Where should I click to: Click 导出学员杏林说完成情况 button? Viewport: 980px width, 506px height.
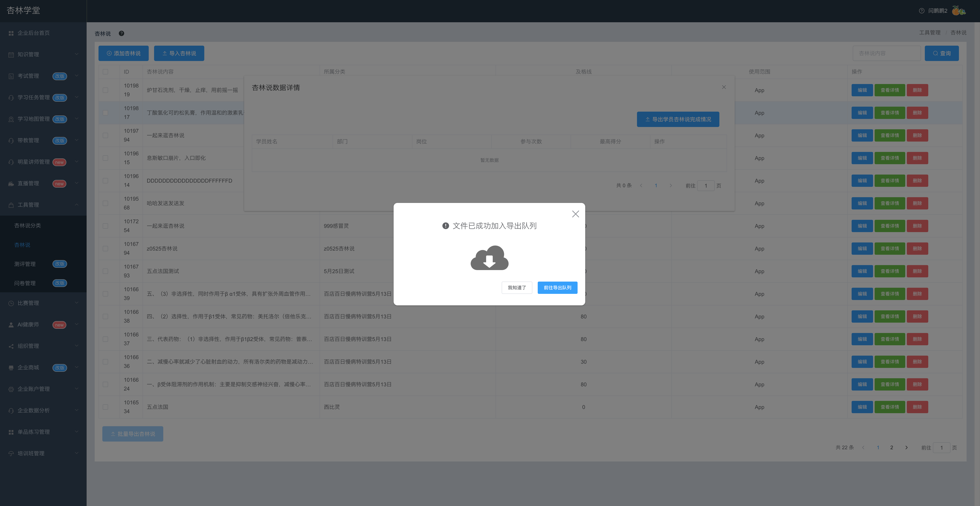pyautogui.click(x=678, y=119)
